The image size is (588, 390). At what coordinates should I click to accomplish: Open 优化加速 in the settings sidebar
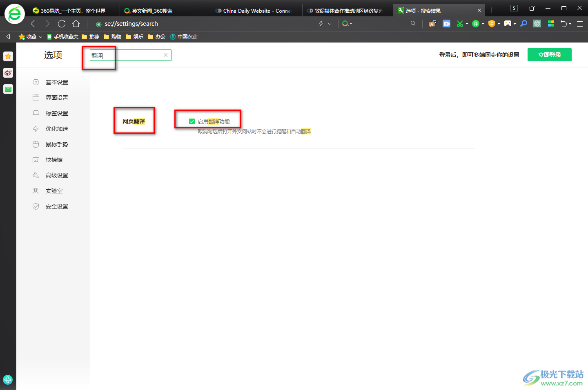tap(57, 129)
